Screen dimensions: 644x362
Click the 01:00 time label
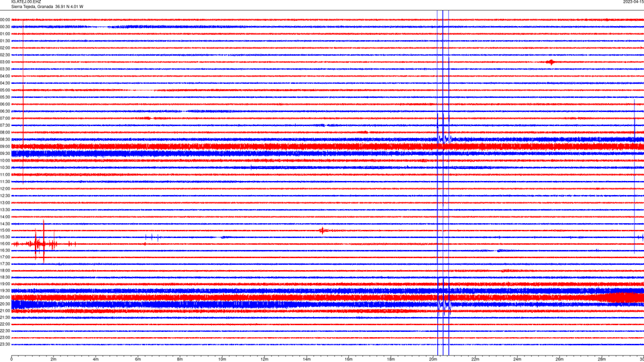pos(5,34)
